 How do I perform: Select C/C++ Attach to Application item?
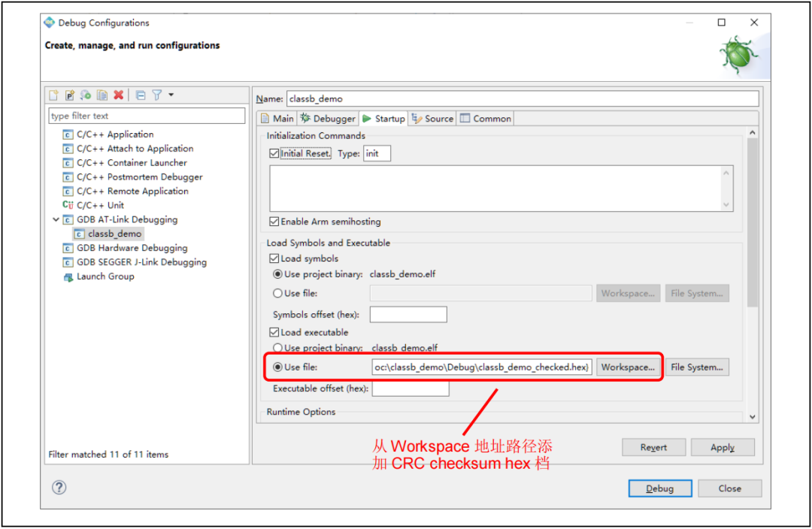click(128, 149)
